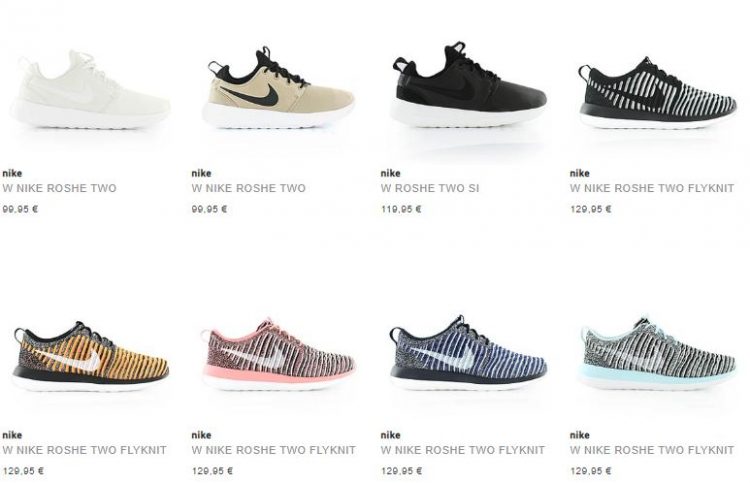The image size is (750, 483).
Task: Click the 99,95 € price under white shoe
Action: [20, 209]
